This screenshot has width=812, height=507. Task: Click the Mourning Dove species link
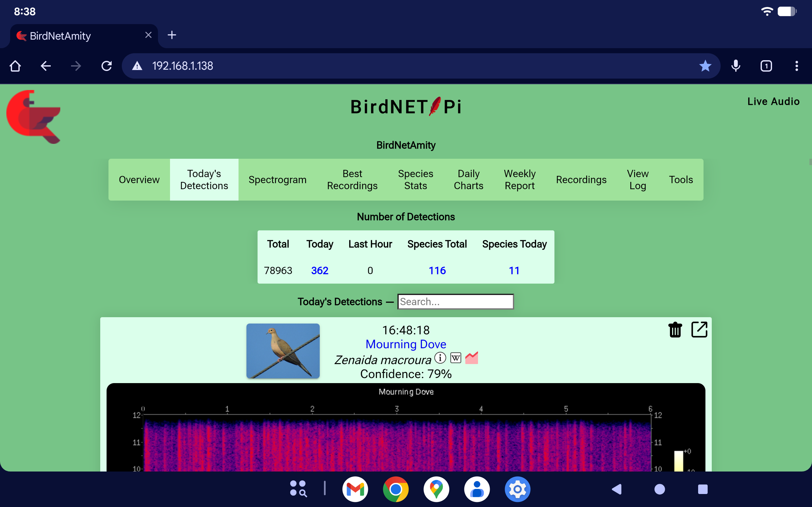406,344
